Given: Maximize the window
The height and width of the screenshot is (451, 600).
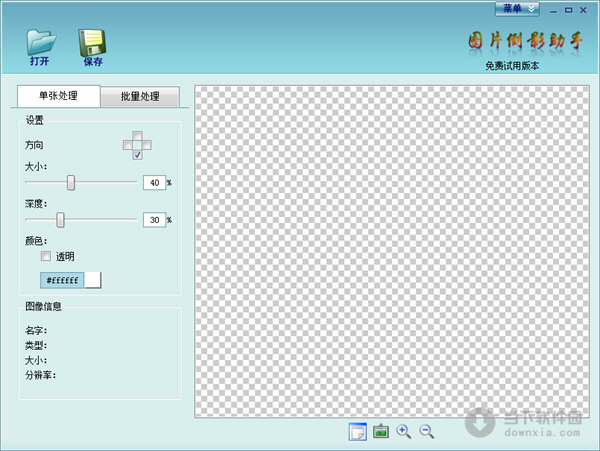Looking at the screenshot, I should [x=569, y=10].
